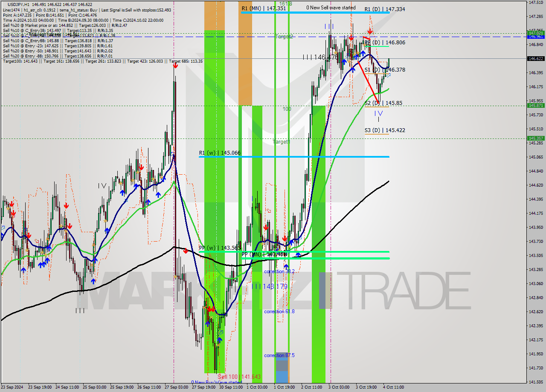This screenshot has width=546, height=392.
Task: Click the '3 Oct 03:00' time axis label
Action: coord(339,387)
